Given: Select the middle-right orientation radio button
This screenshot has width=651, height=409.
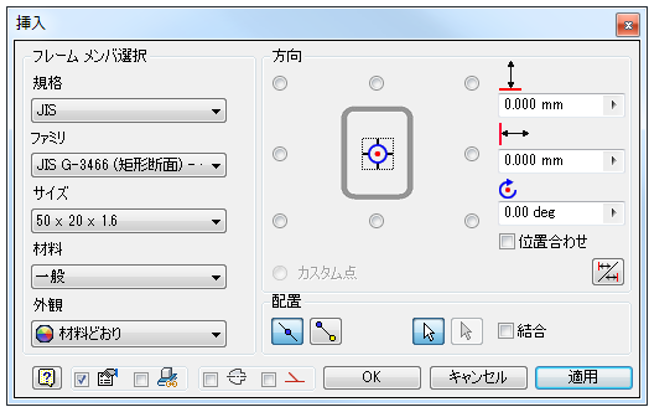Looking at the screenshot, I should [x=472, y=154].
